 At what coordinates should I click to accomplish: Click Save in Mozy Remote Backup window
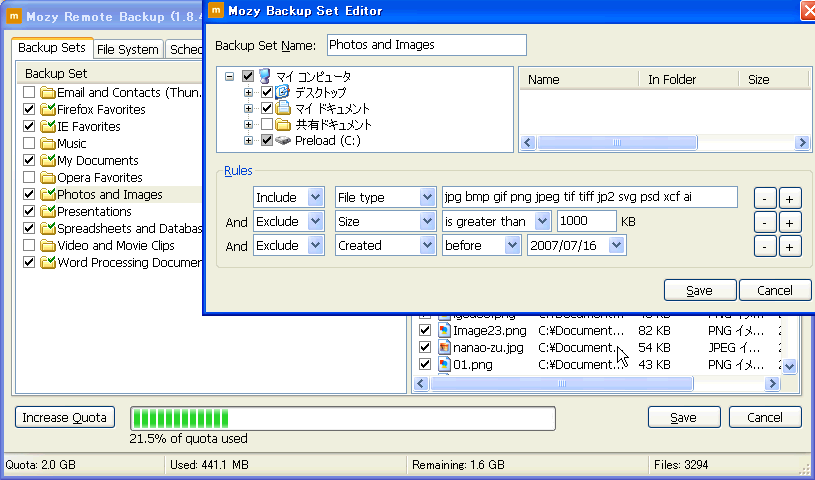[684, 418]
